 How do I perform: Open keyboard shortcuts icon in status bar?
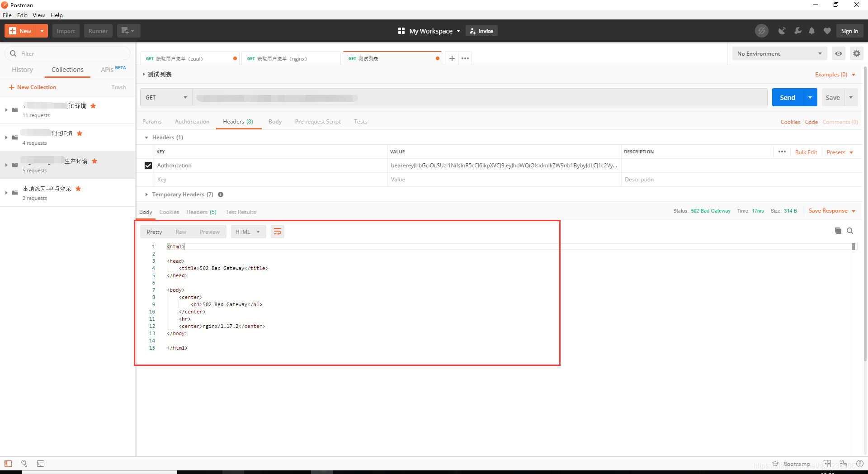pos(844,464)
